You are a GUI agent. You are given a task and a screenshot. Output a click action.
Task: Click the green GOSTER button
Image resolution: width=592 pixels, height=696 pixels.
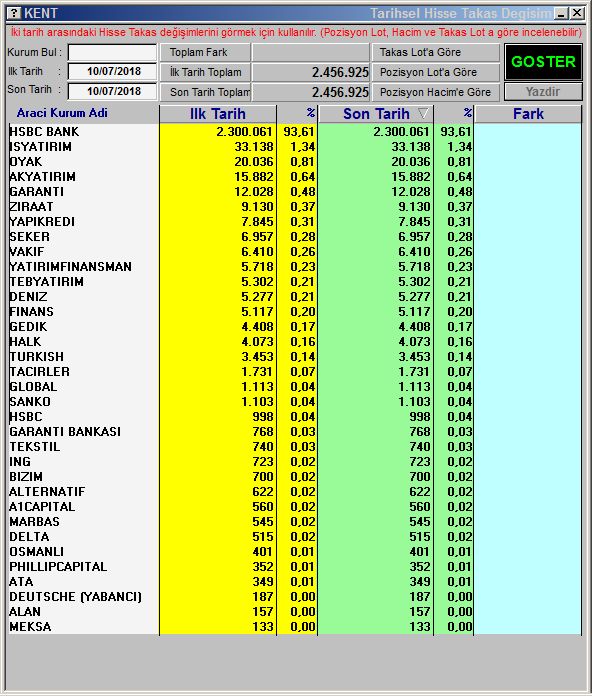[x=543, y=62]
